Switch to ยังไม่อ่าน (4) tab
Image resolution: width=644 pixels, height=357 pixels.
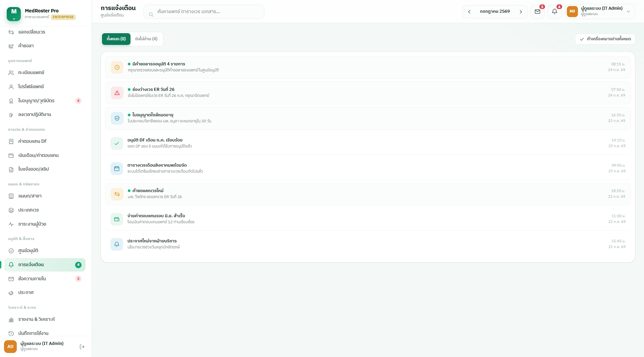146,39
